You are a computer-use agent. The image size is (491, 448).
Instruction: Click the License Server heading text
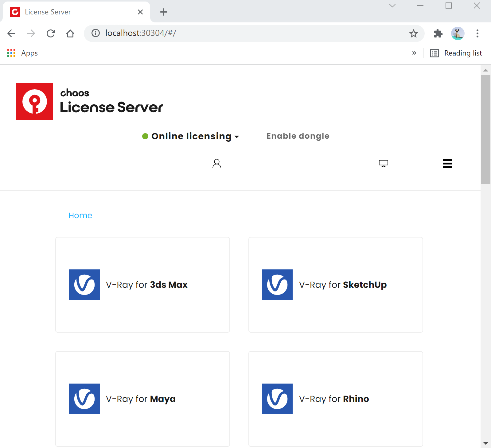click(x=111, y=107)
